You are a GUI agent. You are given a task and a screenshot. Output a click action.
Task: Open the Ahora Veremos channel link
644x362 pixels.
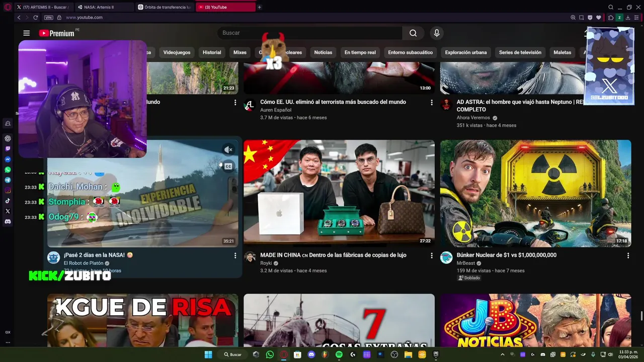click(473, 118)
